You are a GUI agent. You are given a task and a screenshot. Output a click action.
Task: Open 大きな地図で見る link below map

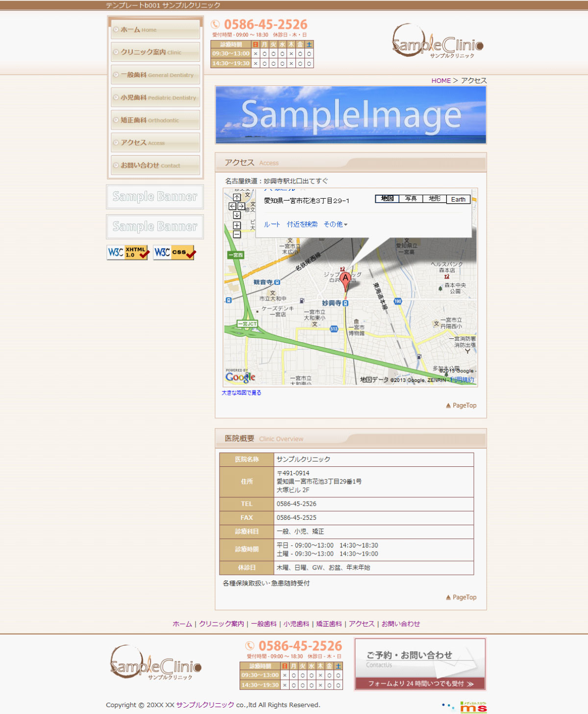[x=241, y=393]
